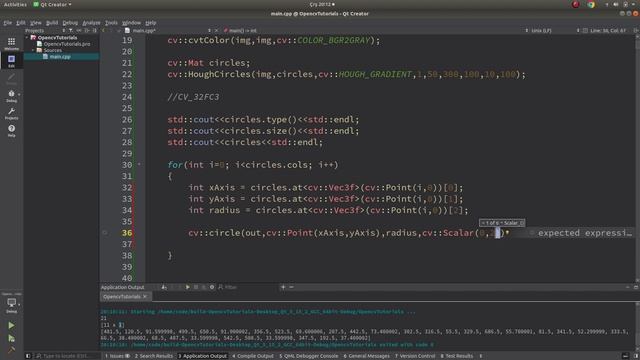Screen dimensions: 640x360
Task: Select OpencvTutorials.pro in project tree
Action: coord(67,44)
